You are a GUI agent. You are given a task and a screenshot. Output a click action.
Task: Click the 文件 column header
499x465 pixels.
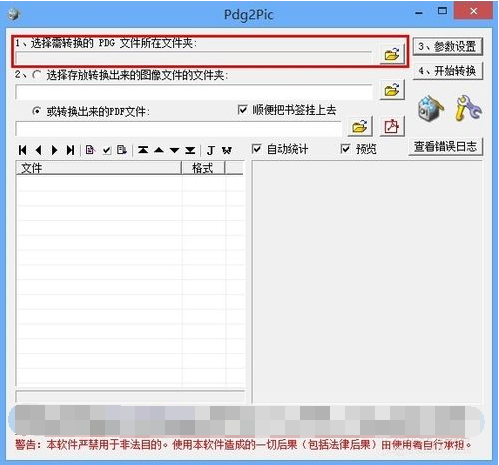click(x=99, y=168)
